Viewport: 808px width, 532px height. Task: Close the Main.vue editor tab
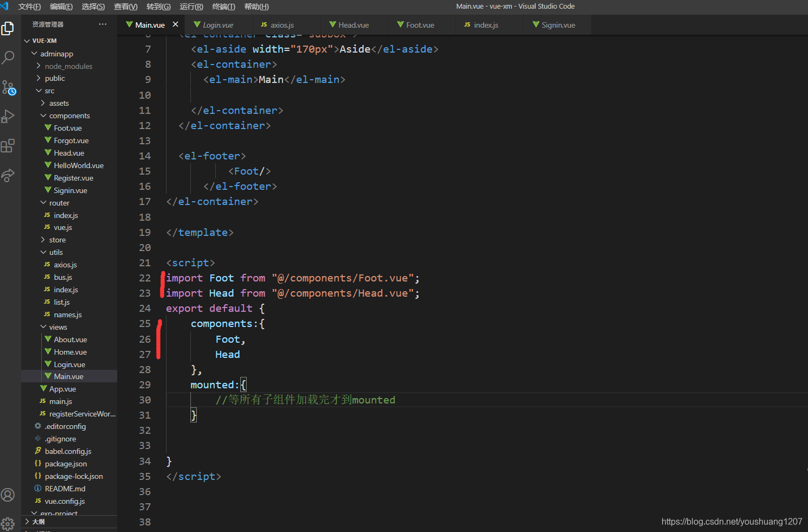(x=175, y=24)
